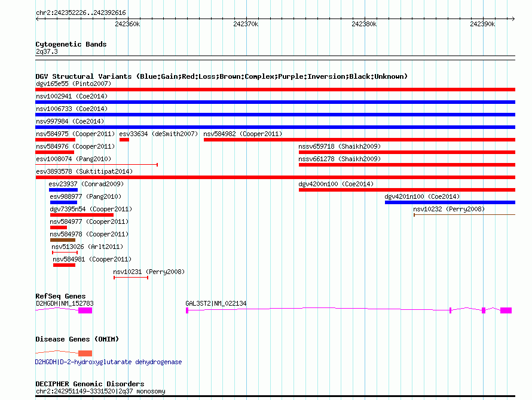Select the small red esv33634 bar
532x400 pixels.
tap(124, 140)
